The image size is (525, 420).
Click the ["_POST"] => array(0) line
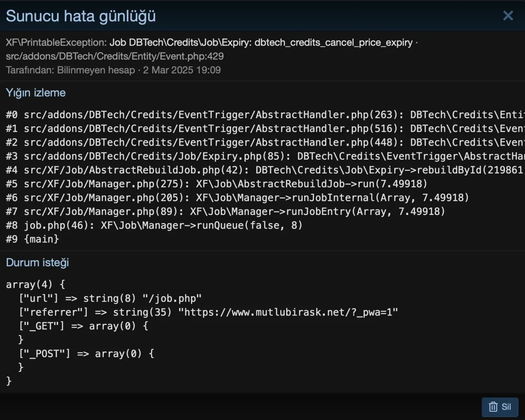click(87, 354)
